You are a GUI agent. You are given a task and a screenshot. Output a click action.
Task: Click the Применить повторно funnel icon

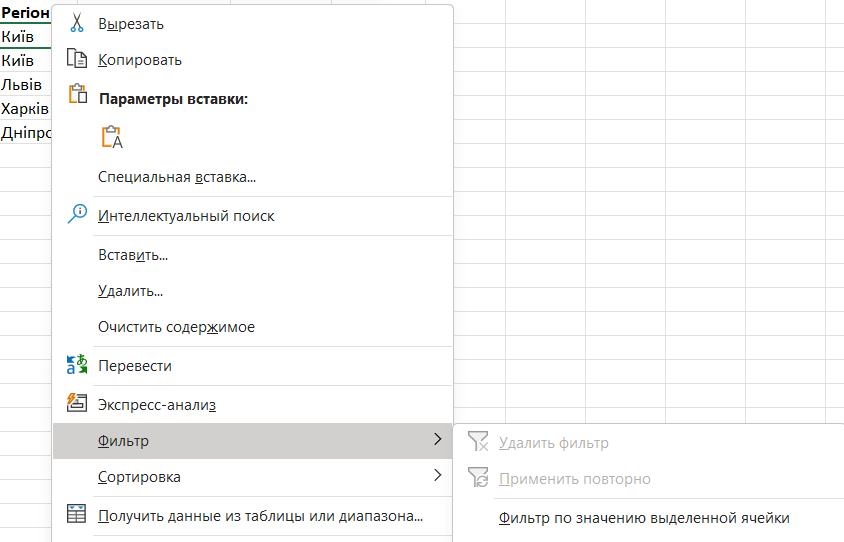[478, 477]
